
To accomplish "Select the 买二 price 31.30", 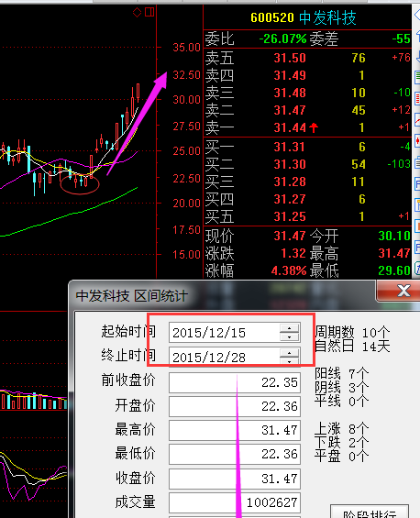I will click(289, 164).
